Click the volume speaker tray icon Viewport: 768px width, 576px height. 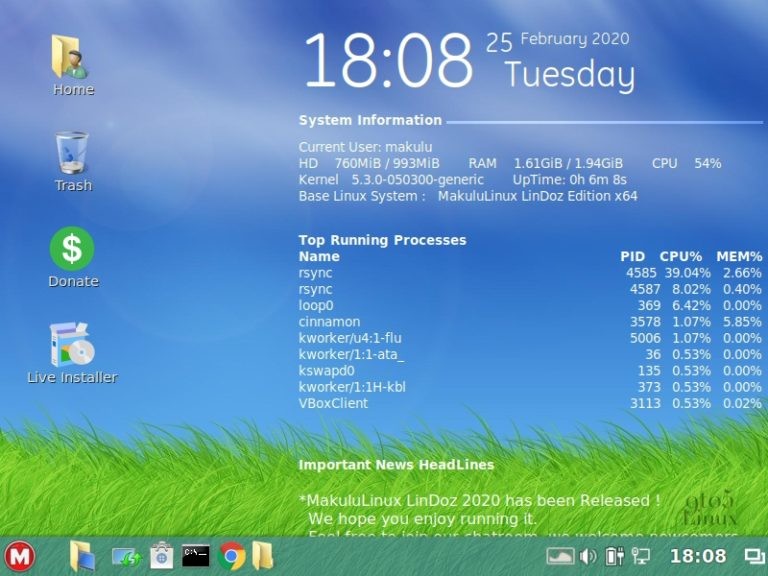(588, 556)
